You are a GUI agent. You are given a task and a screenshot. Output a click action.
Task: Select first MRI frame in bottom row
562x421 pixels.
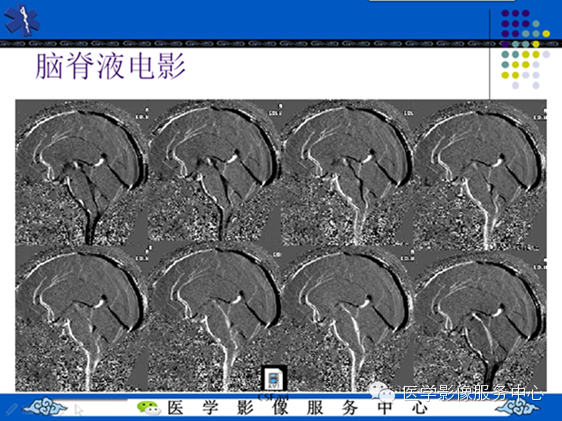point(81,318)
